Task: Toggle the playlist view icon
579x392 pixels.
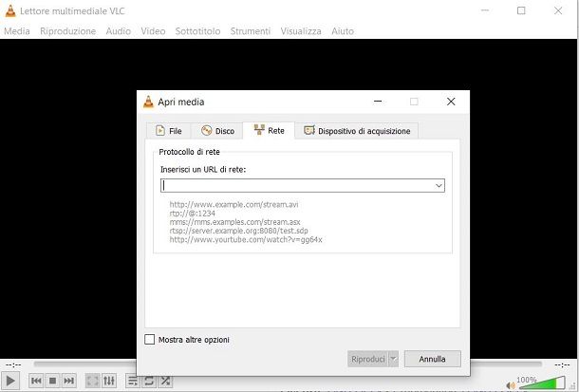Action: point(132,381)
